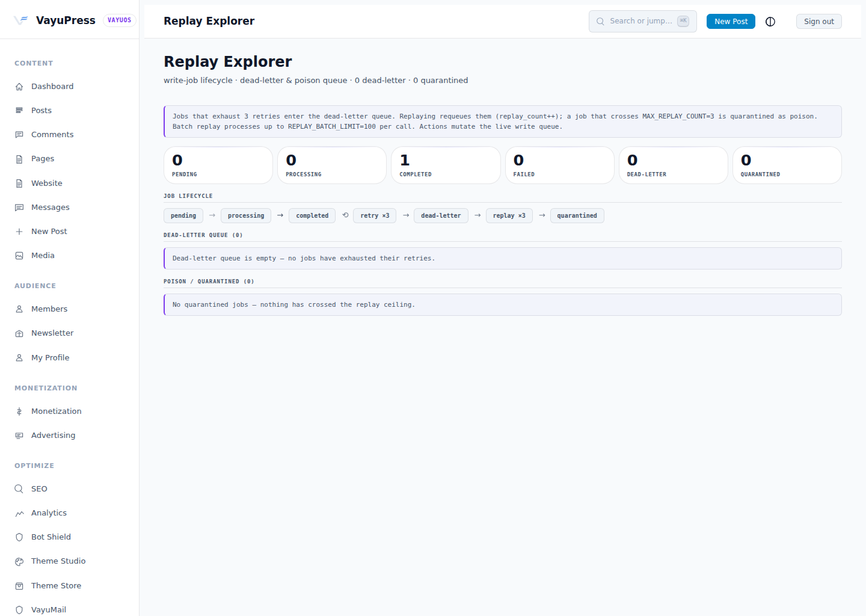
Task: Click the search magnifier icon in top bar
Action: click(x=600, y=21)
